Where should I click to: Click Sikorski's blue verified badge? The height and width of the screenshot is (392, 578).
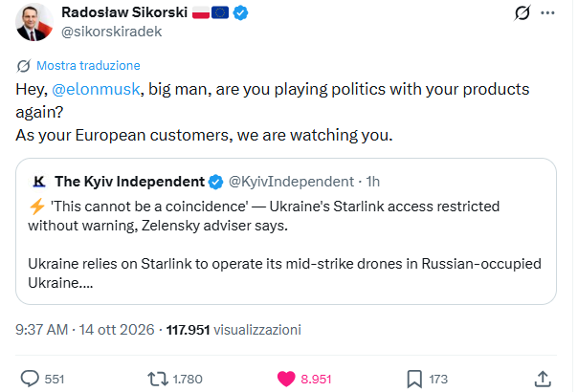point(240,12)
